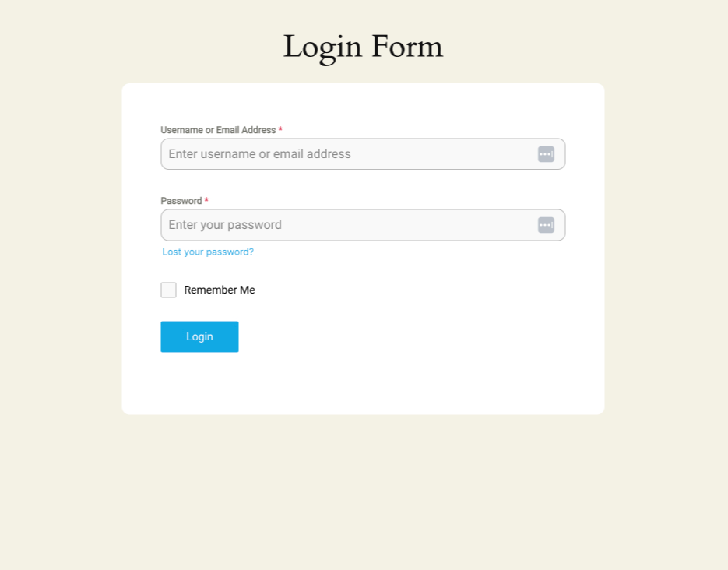
Task: Click the Password field label
Action: coord(181,201)
